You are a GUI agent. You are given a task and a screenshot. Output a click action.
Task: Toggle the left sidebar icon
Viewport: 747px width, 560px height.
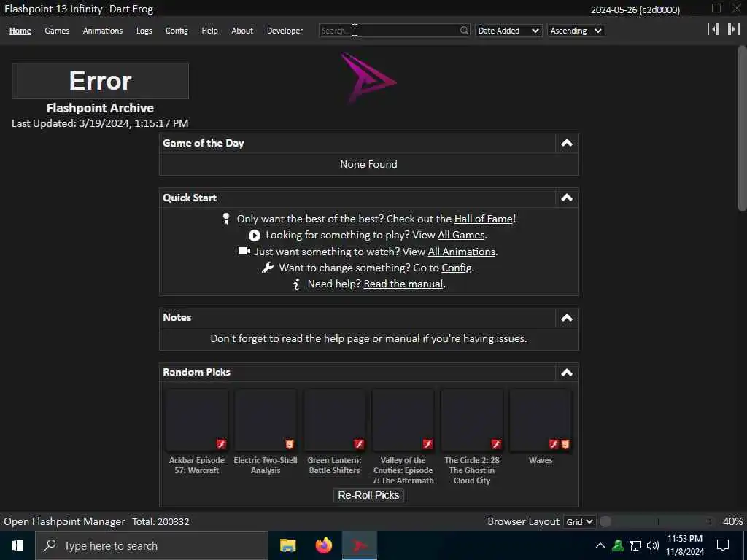713,29
